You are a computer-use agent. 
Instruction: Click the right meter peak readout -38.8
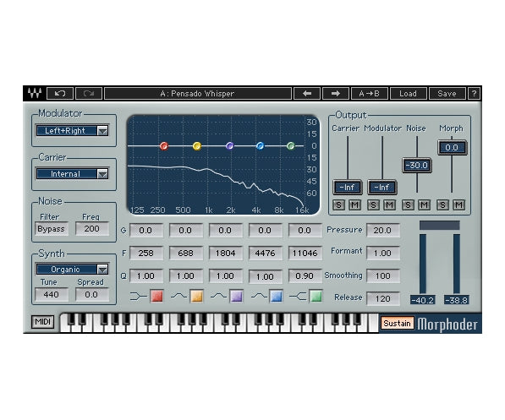[457, 300]
